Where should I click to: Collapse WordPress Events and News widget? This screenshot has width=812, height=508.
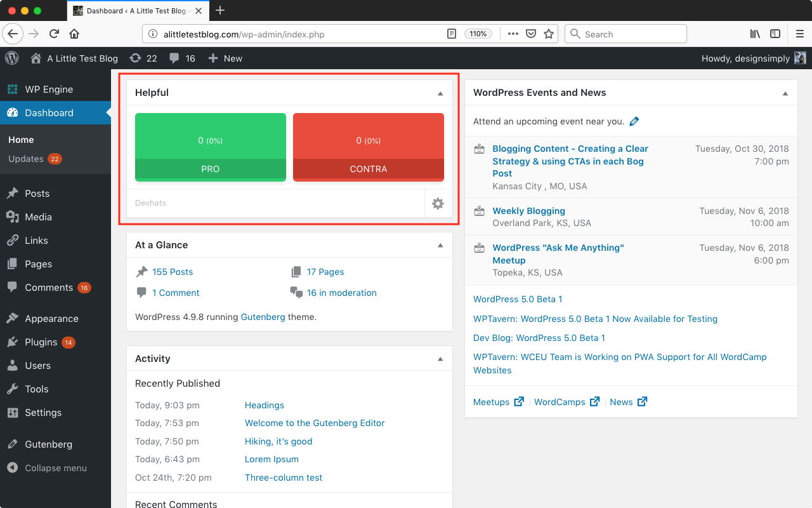(x=785, y=93)
